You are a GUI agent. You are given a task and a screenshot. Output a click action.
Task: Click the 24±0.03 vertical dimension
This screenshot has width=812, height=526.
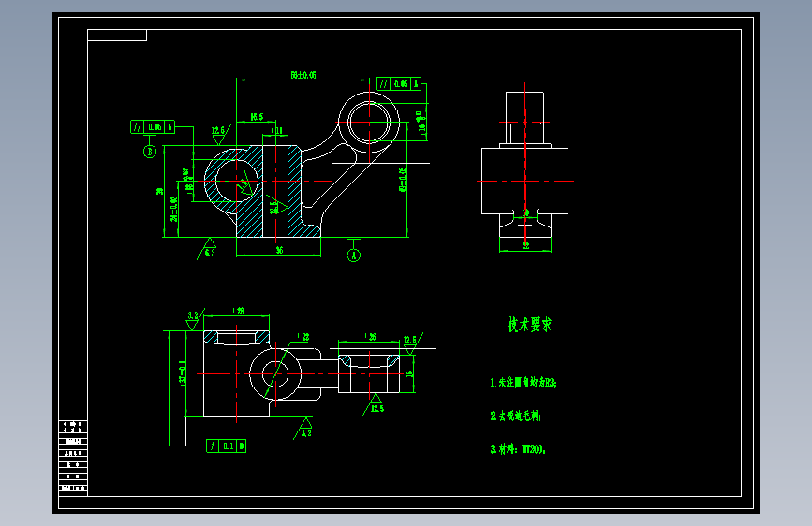(173, 209)
